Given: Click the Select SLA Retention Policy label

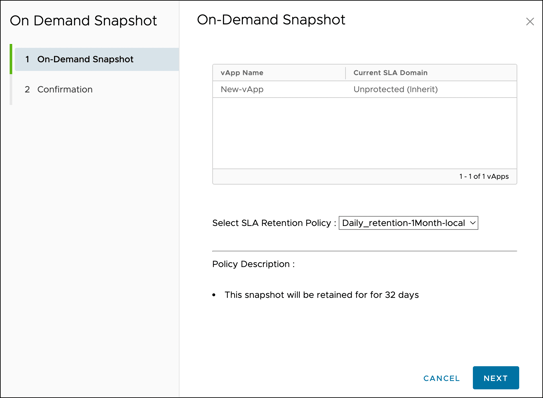Looking at the screenshot, I should point(274,223).
